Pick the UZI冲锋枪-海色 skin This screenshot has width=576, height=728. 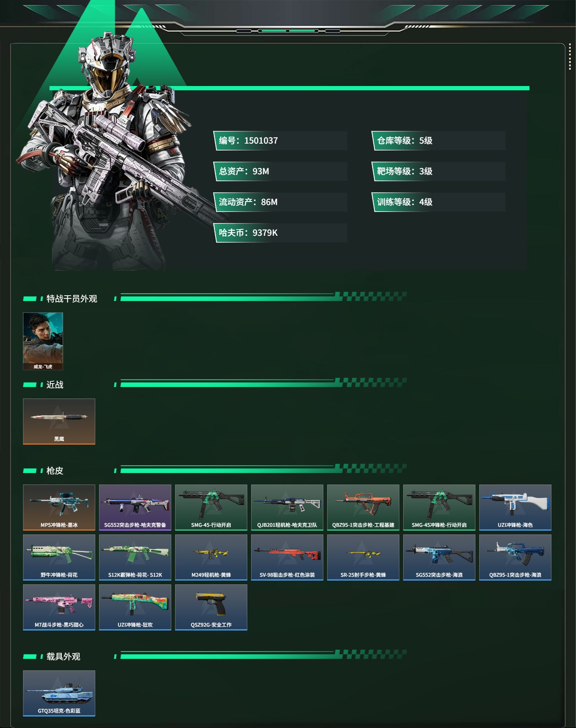click(x=515, y=508)
